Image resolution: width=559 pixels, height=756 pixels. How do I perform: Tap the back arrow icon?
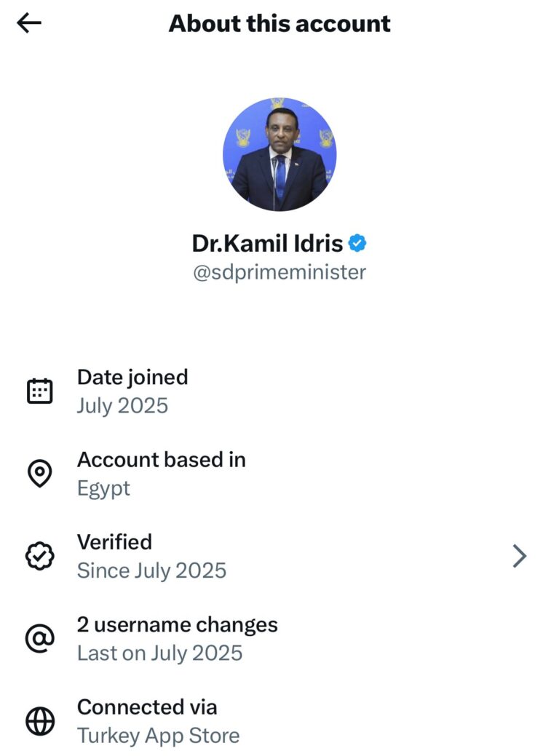[x=29, y=23]
